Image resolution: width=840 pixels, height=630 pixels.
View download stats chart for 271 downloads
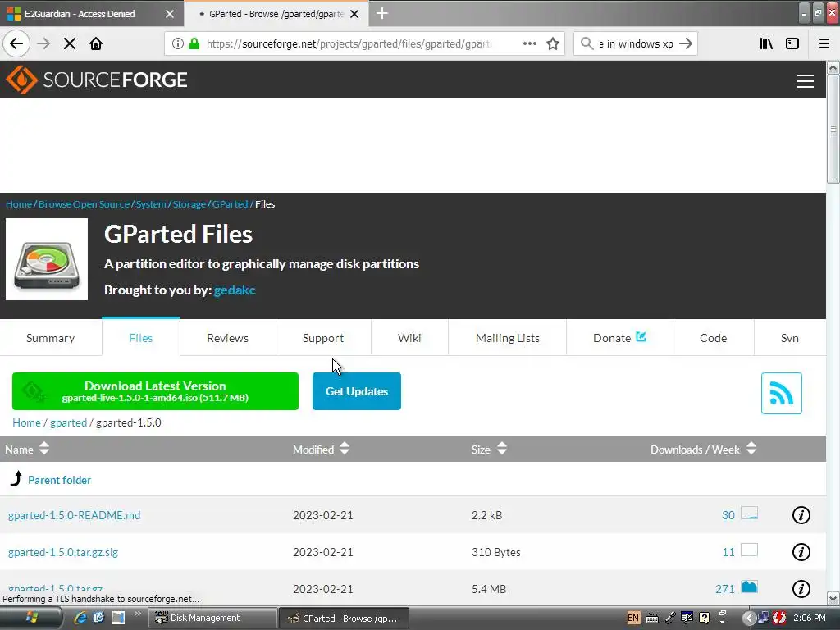(x=749, y=587)
